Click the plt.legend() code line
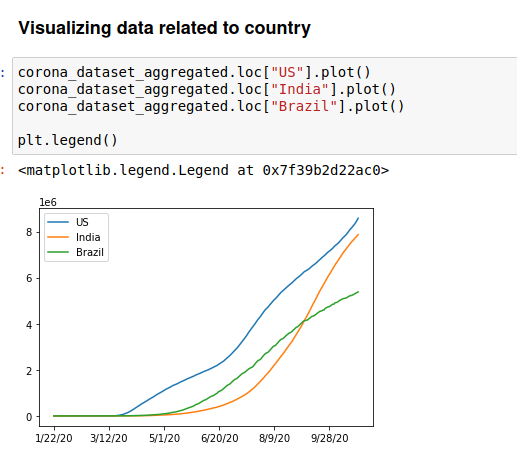Viewport: 517px width, 463px height. click(68, 140)
